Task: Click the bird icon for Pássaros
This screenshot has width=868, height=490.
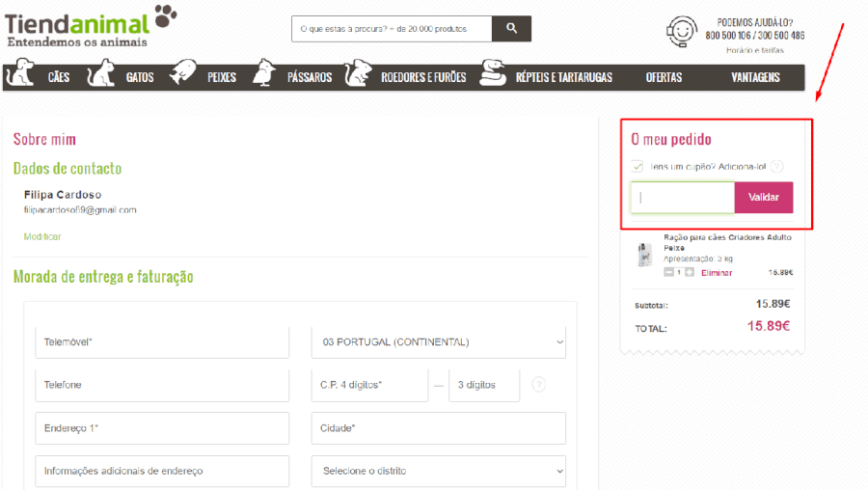Action: pos(264,76)
